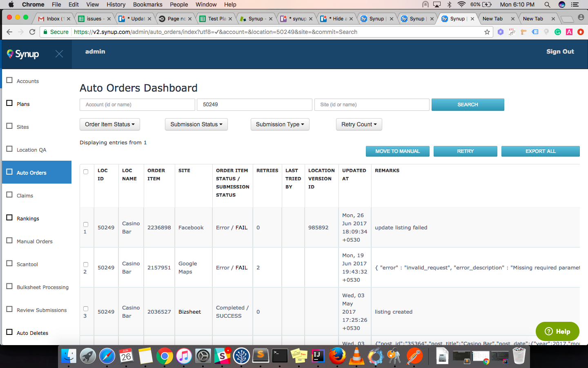
Task: Toggle the Plans sidebar checkbox
Action: pyautogui.click(x=9, y=103)
